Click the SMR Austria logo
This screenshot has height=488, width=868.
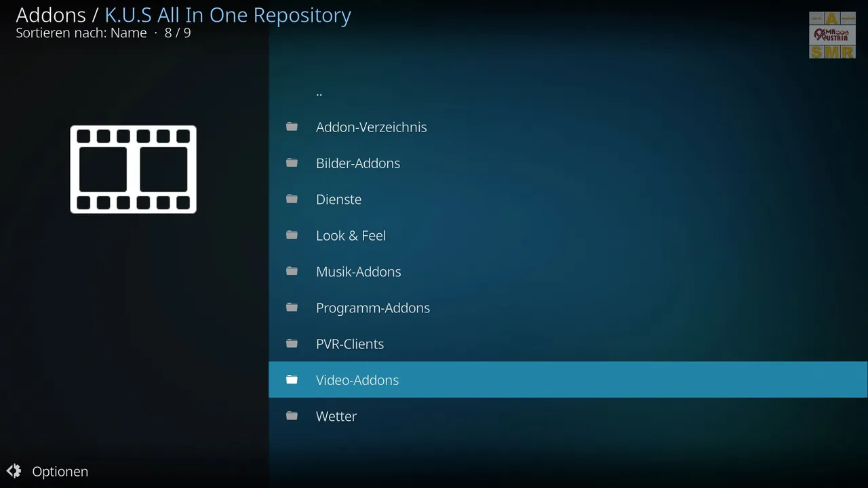[x=832, y=35]
